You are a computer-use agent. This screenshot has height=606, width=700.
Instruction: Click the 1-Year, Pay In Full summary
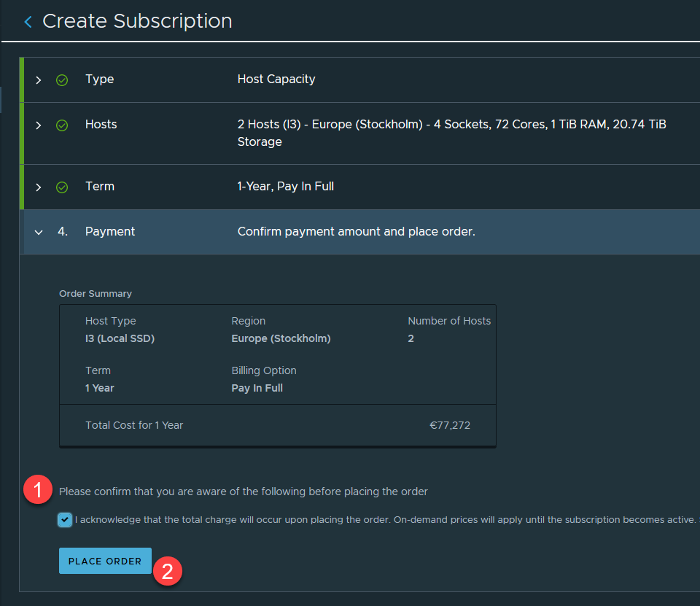tap(285, 187)
